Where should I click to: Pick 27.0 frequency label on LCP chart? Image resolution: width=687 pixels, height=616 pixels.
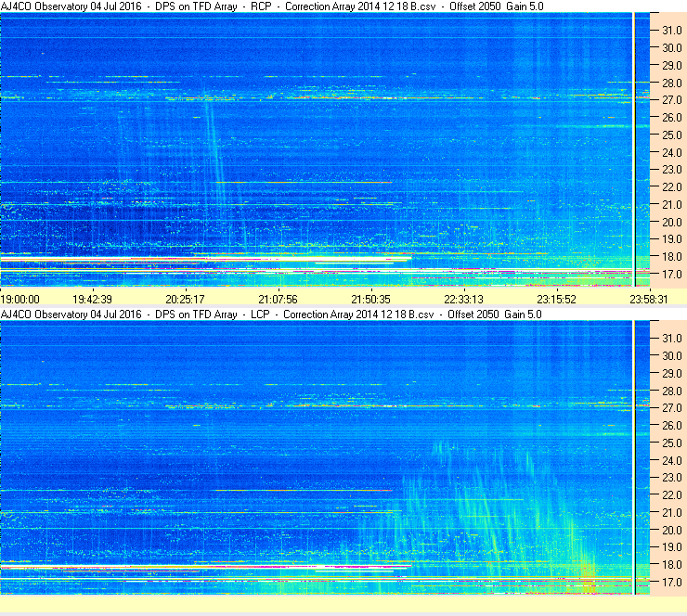pyautogui.click(x=672, y=408)
